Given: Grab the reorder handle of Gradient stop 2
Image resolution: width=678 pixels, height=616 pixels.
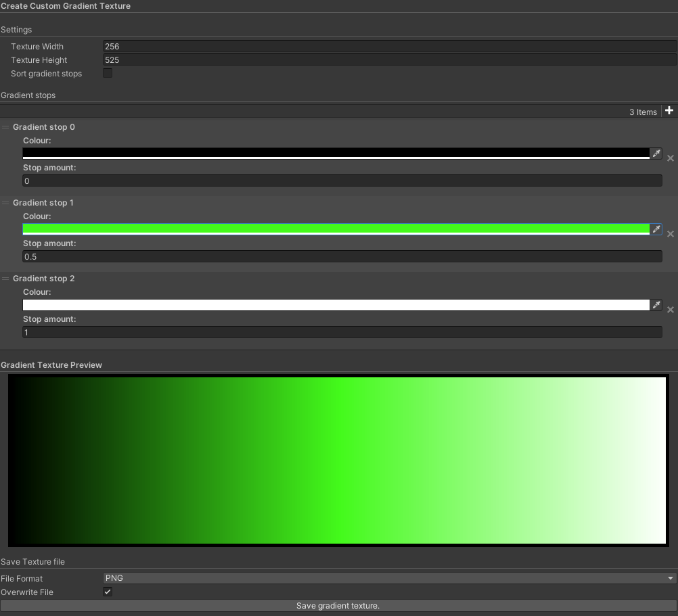Looking at the screenshot, I should [5, 279].
